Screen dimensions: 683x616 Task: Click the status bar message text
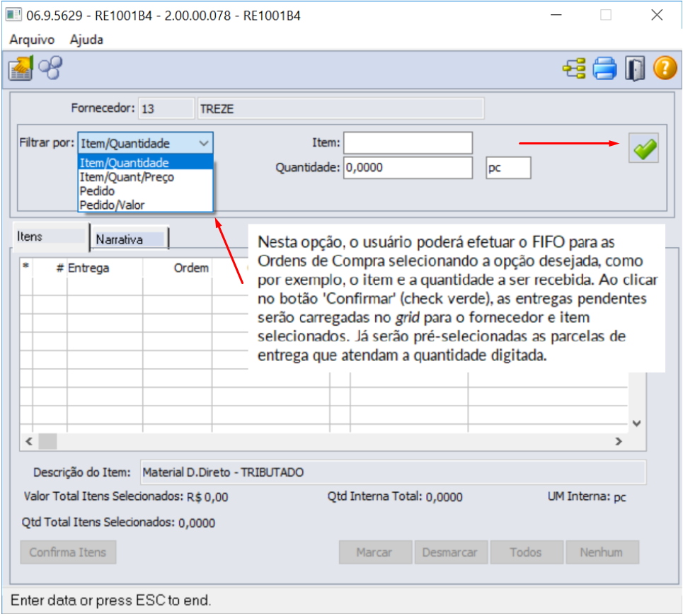pos(110,600)
